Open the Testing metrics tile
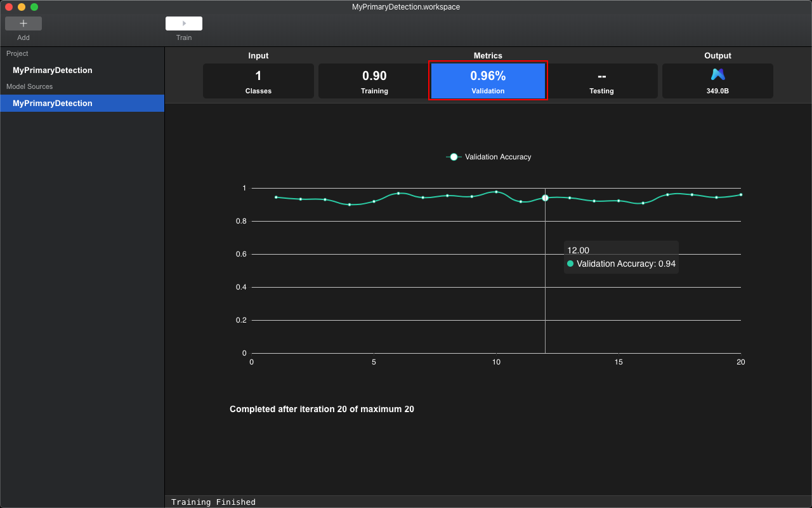 tap(601, 81)
